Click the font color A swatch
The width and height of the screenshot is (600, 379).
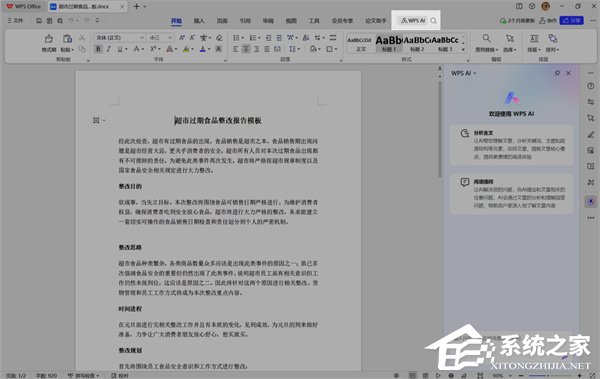(203, 49)
